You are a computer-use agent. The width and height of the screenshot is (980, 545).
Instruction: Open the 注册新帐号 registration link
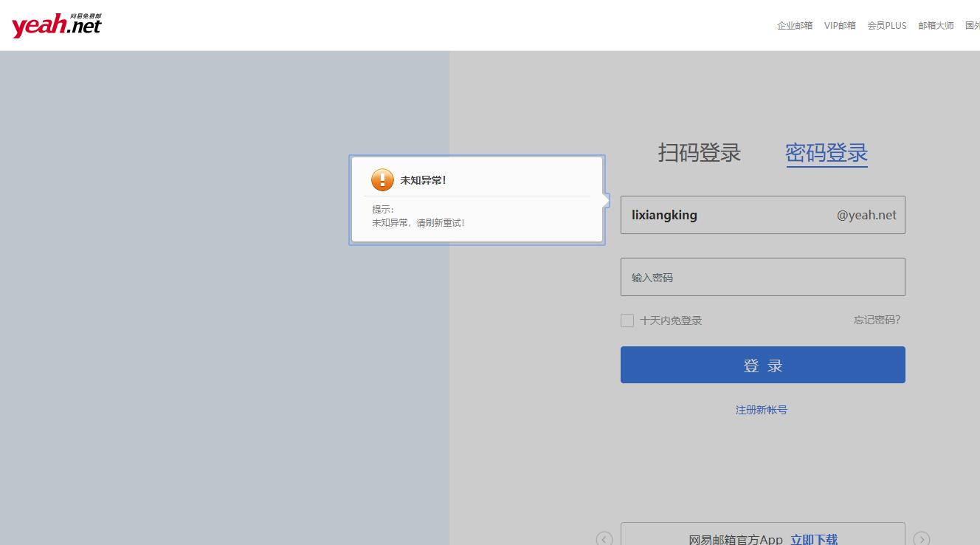coord(762,409)
